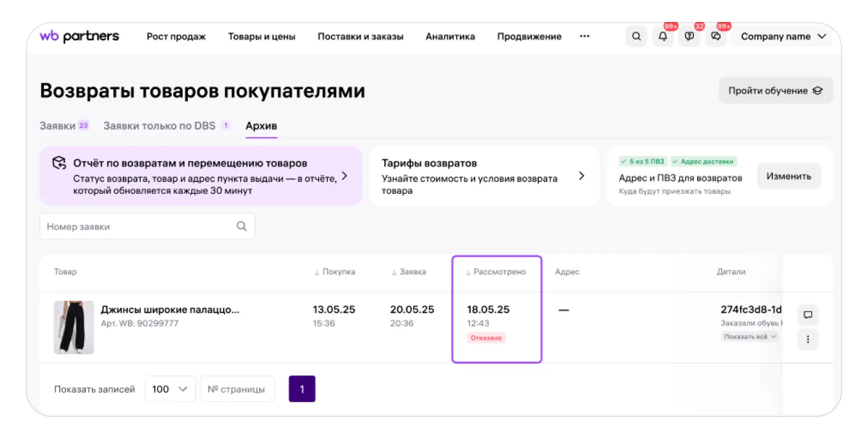Click the 'Пройти обучение' button
868x439 pixels.
pyautogui.click(x=775, y=91)
